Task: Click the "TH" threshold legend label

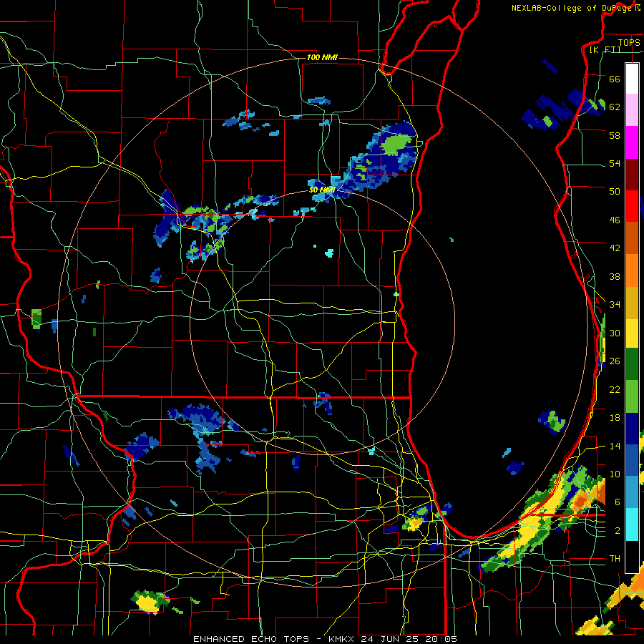Action: 615,559
